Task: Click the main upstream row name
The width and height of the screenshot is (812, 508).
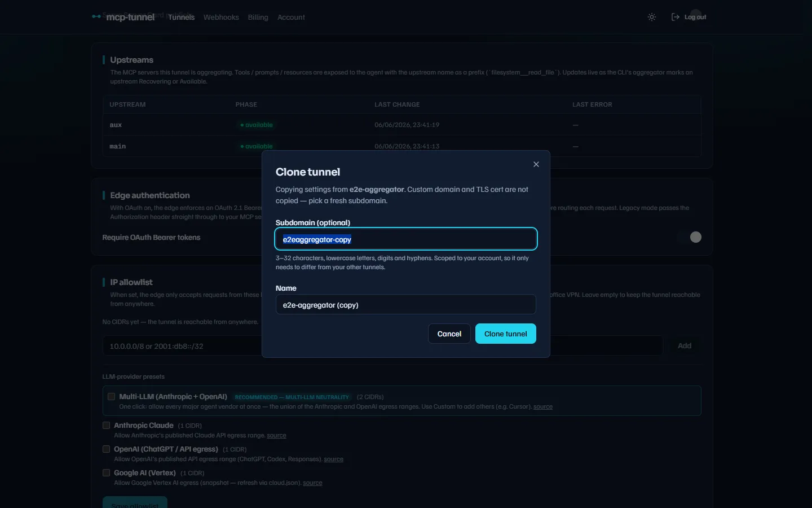Action: point(117,146)
